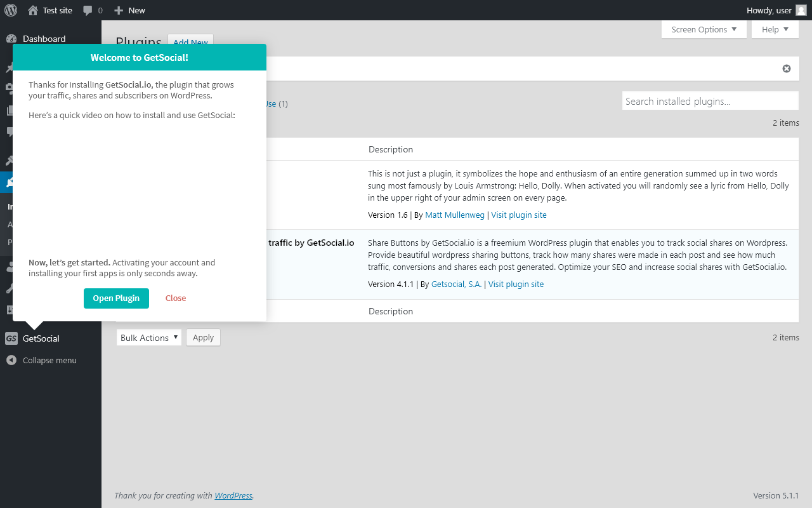The height and width of the screenshot is (508, 812).
Task: Click the 'traffic by GetSocial.io' plugin name
Action: point(311,243)
